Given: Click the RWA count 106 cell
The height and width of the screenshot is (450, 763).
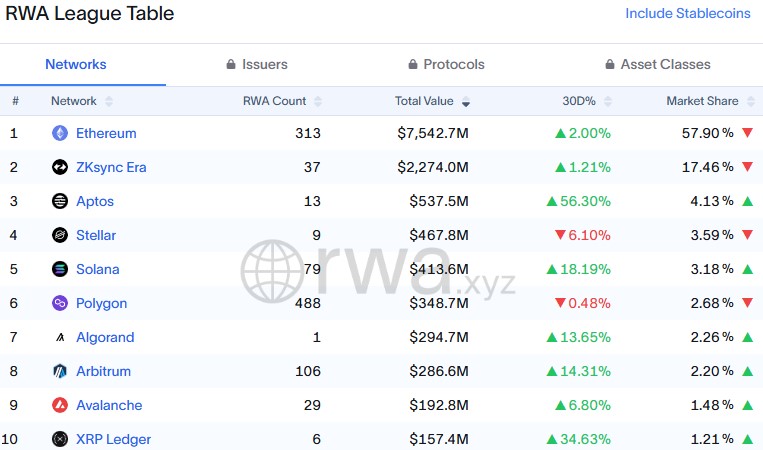Looking at the screenshot, I should pyautogui.click(x=308, y=372).
